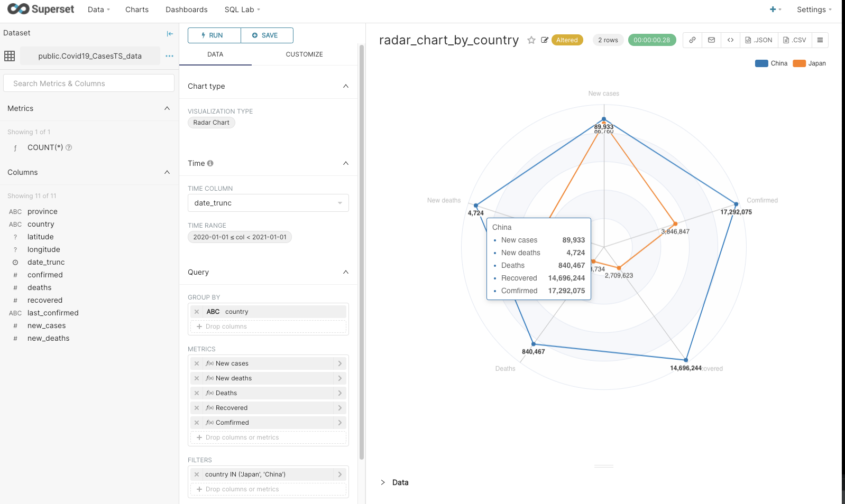Toggle Japan series in legend
This screenshot has height=504, width=845.
coord(809,63)
